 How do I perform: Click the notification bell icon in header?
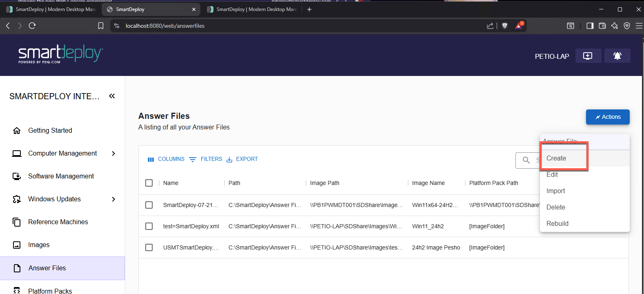[x=617, y=56]
